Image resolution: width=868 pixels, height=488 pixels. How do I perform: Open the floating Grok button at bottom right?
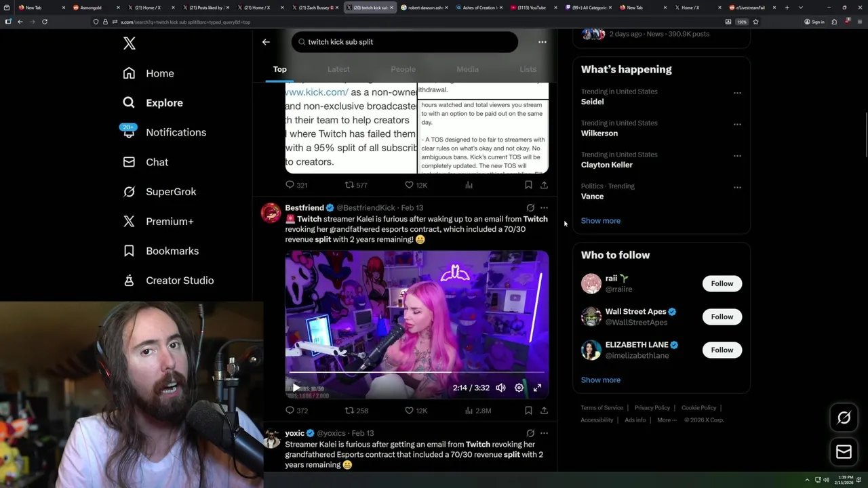pyautogui.click(x=844, y=418)
